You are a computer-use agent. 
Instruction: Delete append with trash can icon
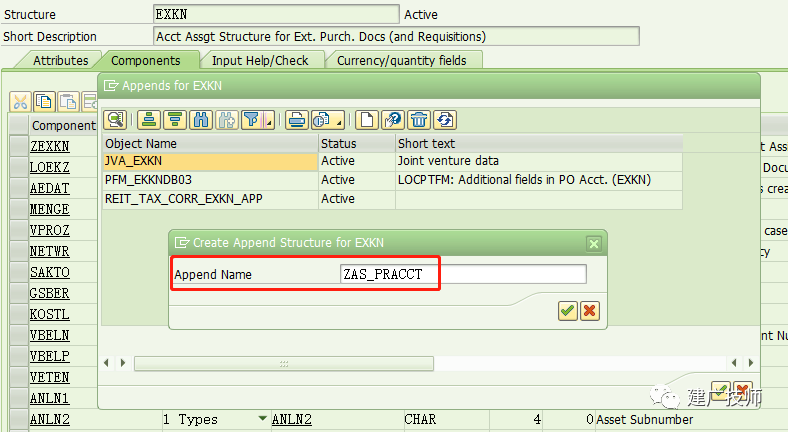point(419,120)
